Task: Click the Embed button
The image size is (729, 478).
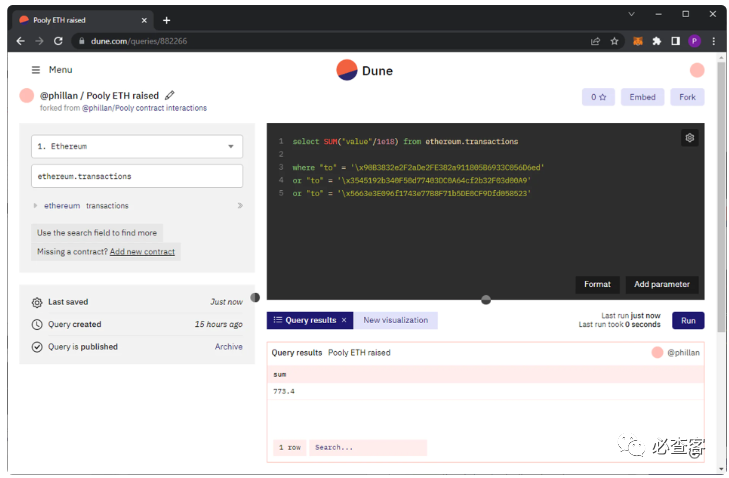Action: (643, 97)
